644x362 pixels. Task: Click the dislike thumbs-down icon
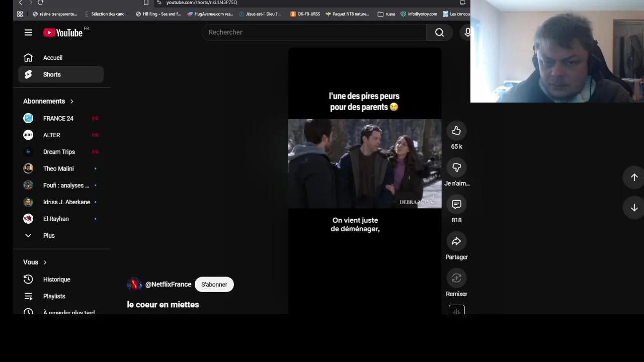[x=456, y=167]
